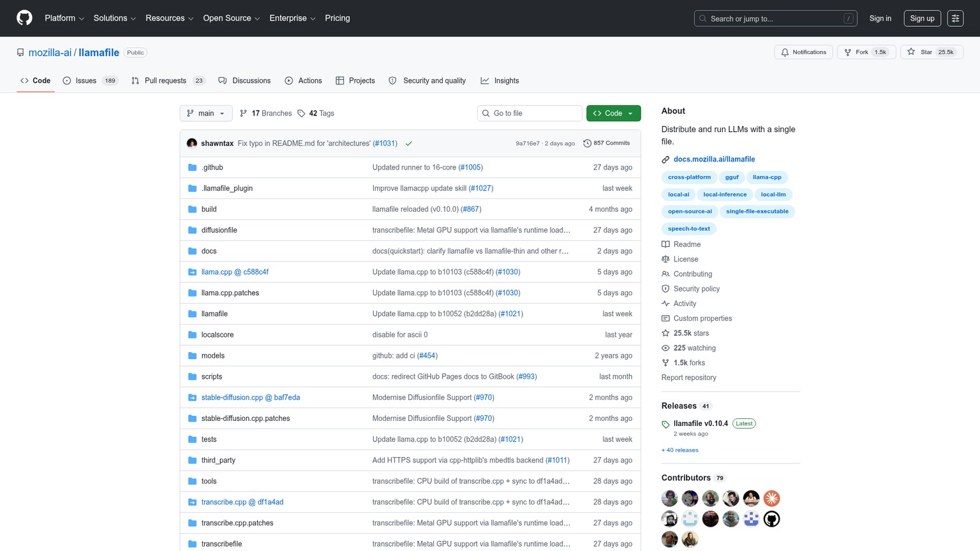Open the Discussions tab
This screenshot has height=551, width=980.
tap(244, 81)
